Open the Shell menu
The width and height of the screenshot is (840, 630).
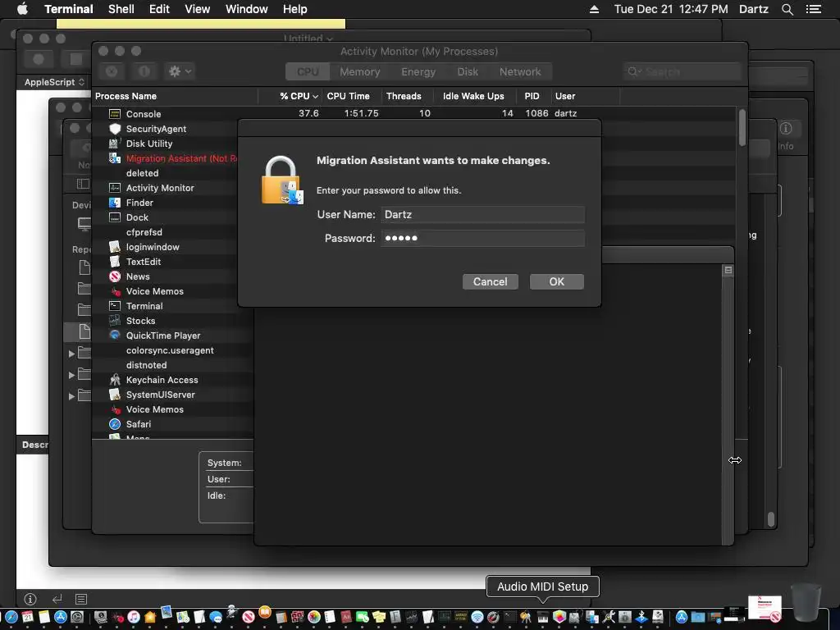coord(121,9)
